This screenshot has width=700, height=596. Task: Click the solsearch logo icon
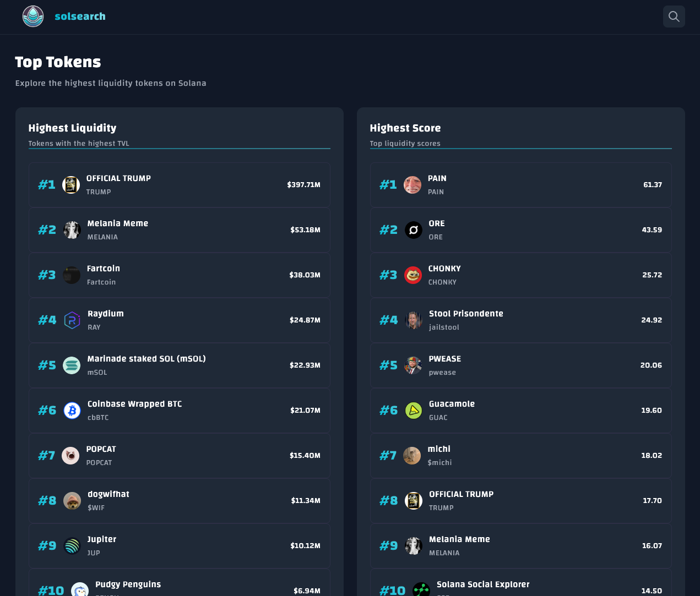[33, 17]
